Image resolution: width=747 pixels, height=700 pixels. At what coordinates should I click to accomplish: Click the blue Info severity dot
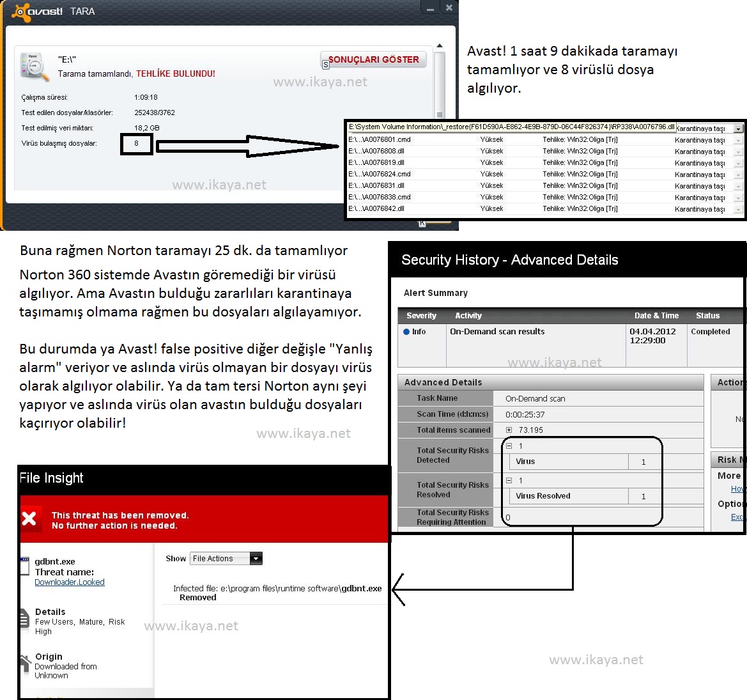[x=406, y=332]
